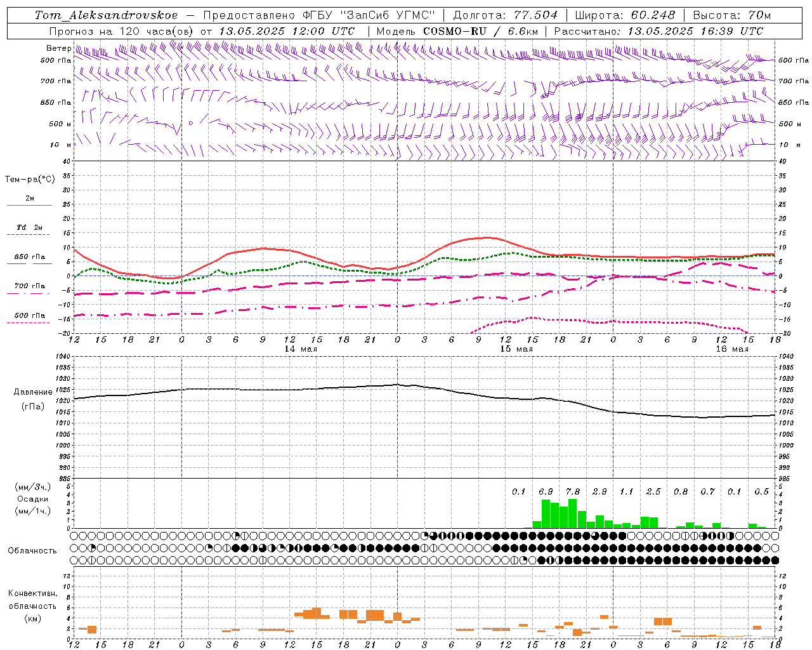812x650 pixels.
Task: Click the Осадки panel label
Action: point(32,499)
